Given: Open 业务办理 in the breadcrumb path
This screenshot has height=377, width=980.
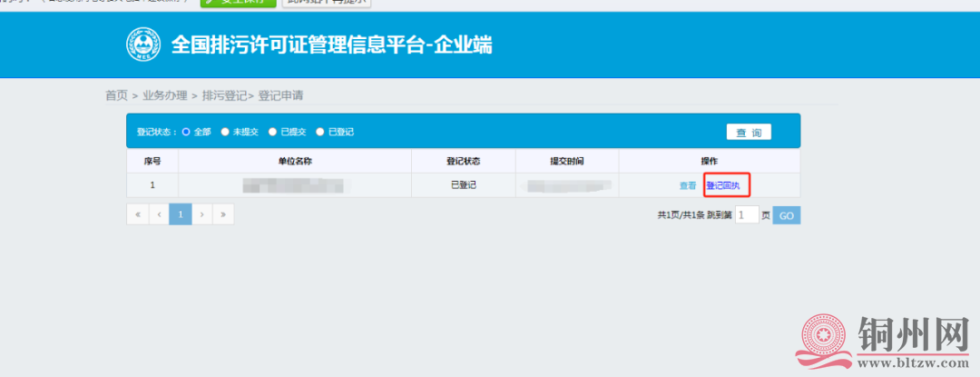Looking at the screenshot, I should click(x=164, y=95).
